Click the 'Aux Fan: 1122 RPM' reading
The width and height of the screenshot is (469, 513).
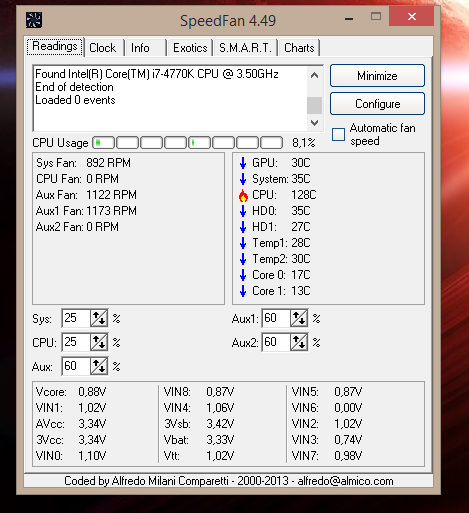pos(86,195)
